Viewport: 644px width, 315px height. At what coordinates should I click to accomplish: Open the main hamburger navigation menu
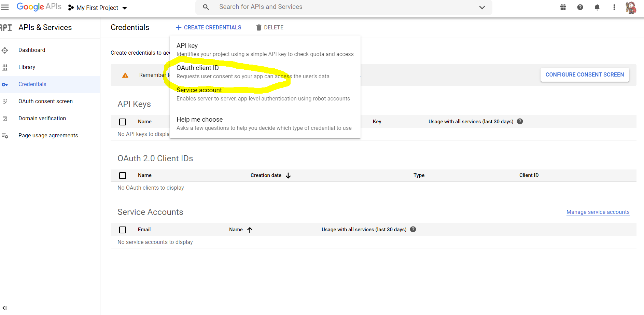point(5,7)
